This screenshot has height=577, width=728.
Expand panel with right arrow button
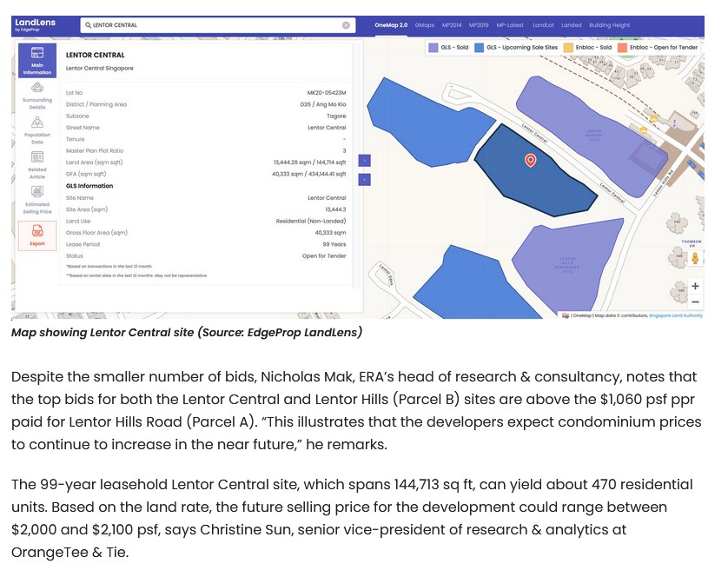(x=365, y=161)
